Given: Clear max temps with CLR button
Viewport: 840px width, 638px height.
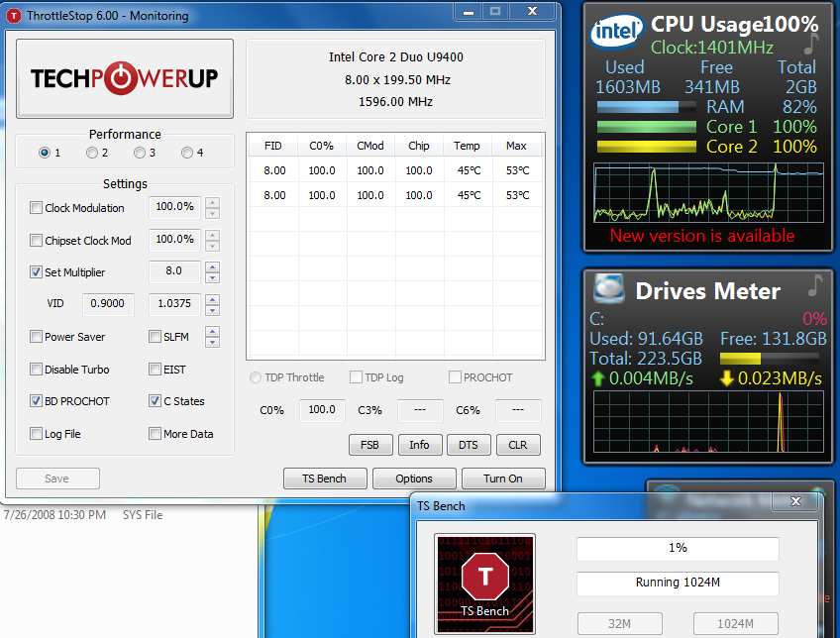Looking at the screenshot, I should coord(518,445).
